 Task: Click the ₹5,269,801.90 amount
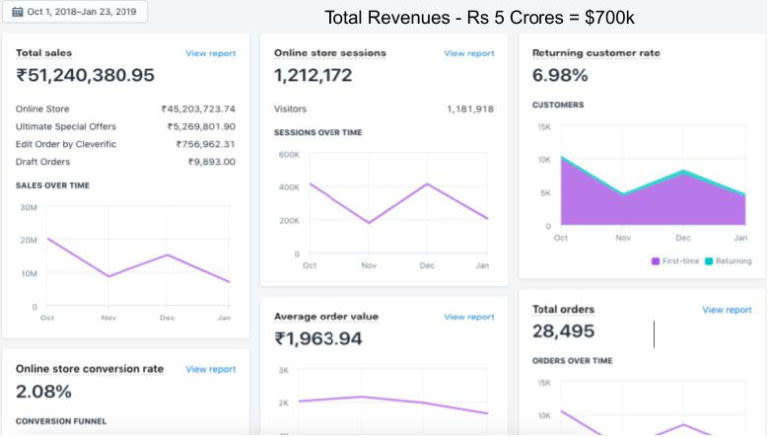[201, 126]
